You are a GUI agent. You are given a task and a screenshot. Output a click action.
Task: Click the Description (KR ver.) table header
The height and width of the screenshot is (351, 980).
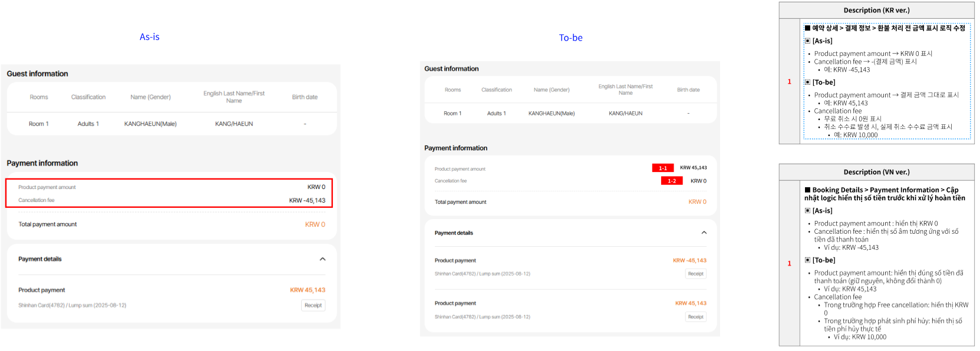click(876, 10)
